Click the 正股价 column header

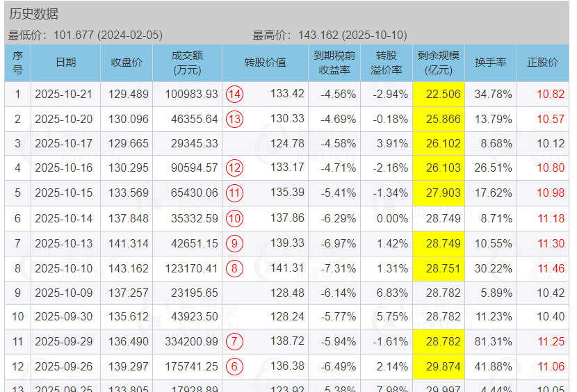[x=543, y=63]
